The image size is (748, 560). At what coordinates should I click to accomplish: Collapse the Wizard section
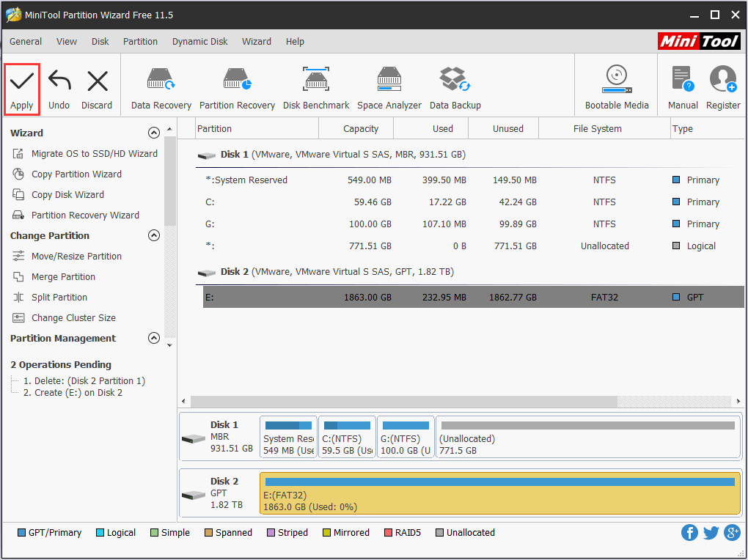pos(153,133)
